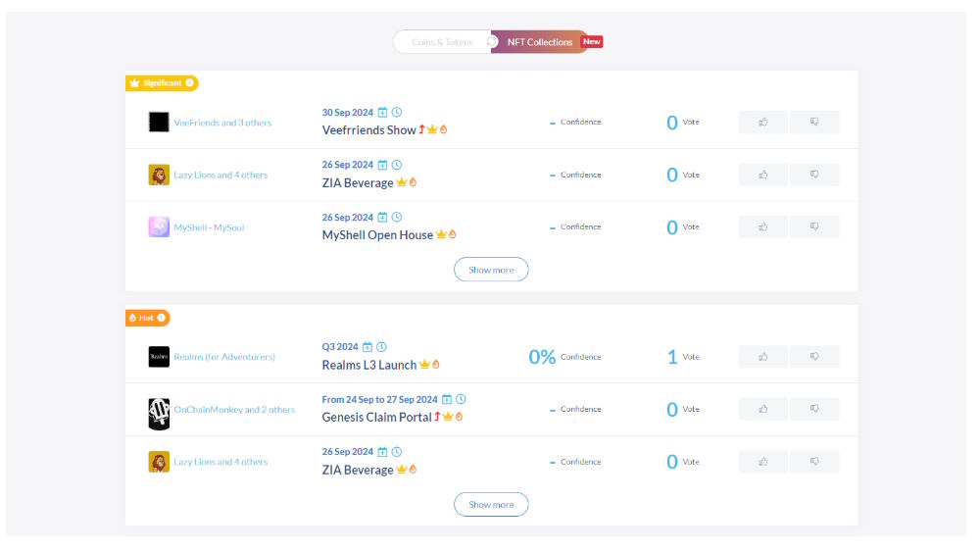Toggle the Coins/NFT switch knob
980x551 pixels.
(492, 42)
